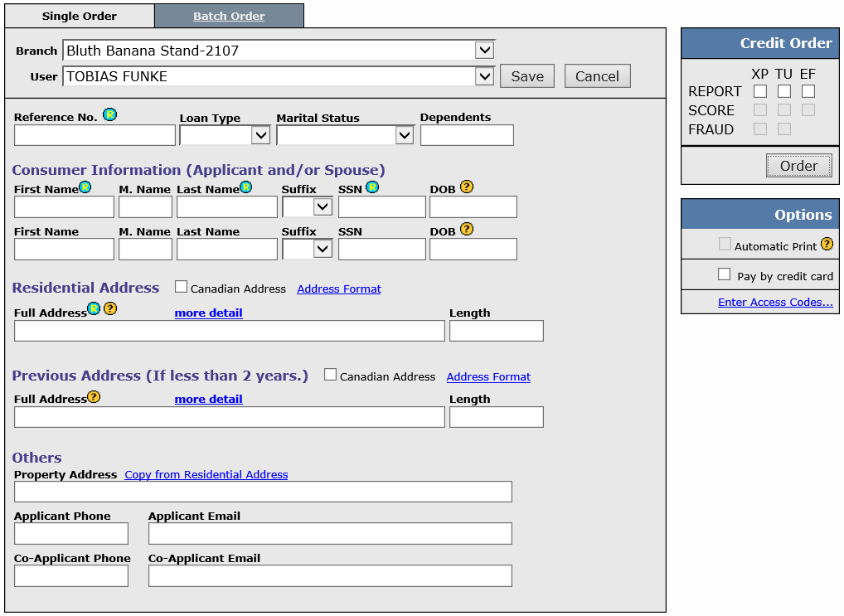Switch to the Batch Order tab
The image size is (844, 616).
click(230, 15)
